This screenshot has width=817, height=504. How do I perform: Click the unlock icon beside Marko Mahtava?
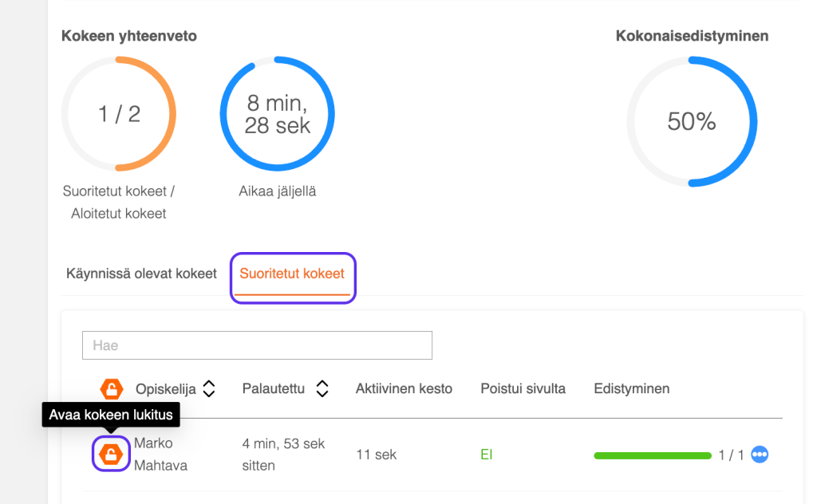point(110,454)
